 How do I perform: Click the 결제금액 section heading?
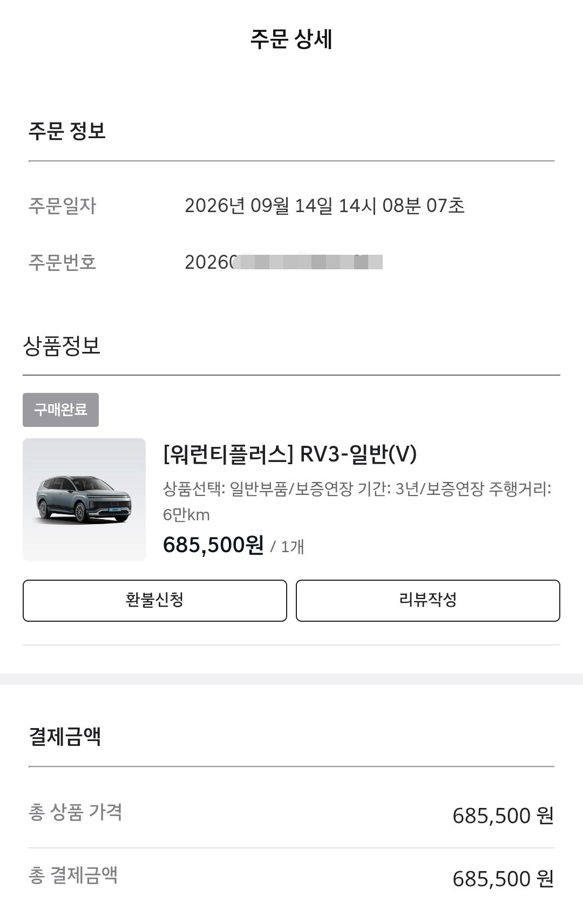pos(65,736)
